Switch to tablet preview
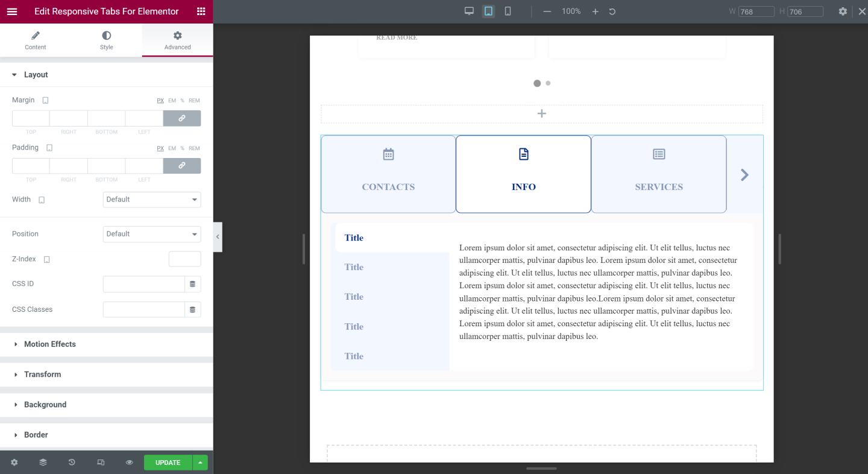The image size is (868, 474). pos(489,11)
